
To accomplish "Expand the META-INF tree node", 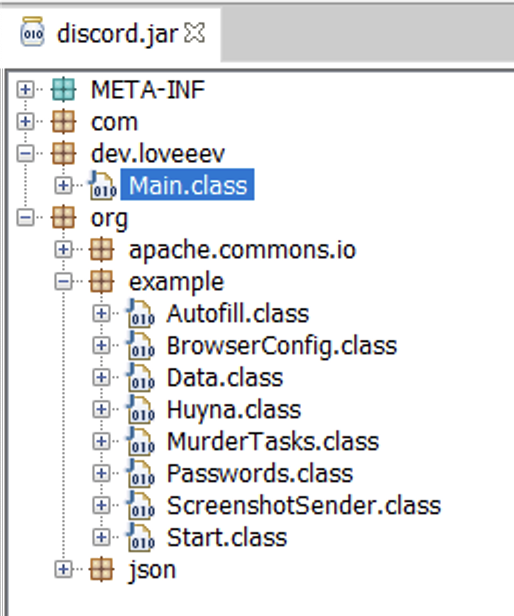I will tap(25, 90).
